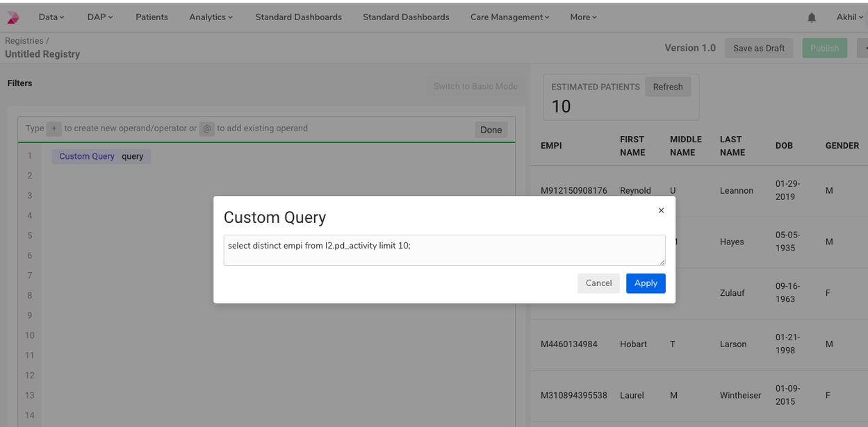This screenshot has width=868, height=427.
Task: Save the registry as draft
Action: (x=759, y=48)
